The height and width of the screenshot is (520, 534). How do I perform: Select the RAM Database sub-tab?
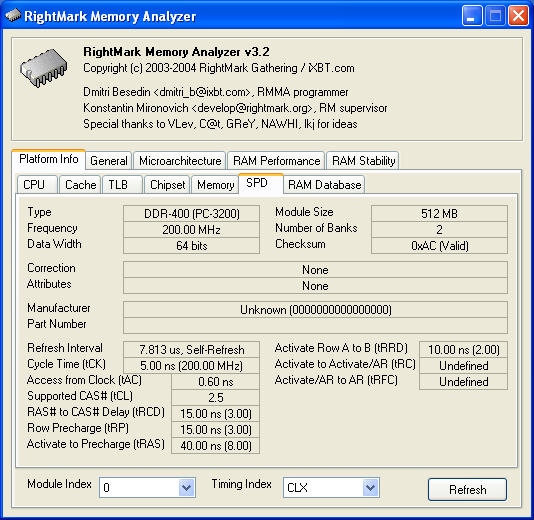point(324,185)
